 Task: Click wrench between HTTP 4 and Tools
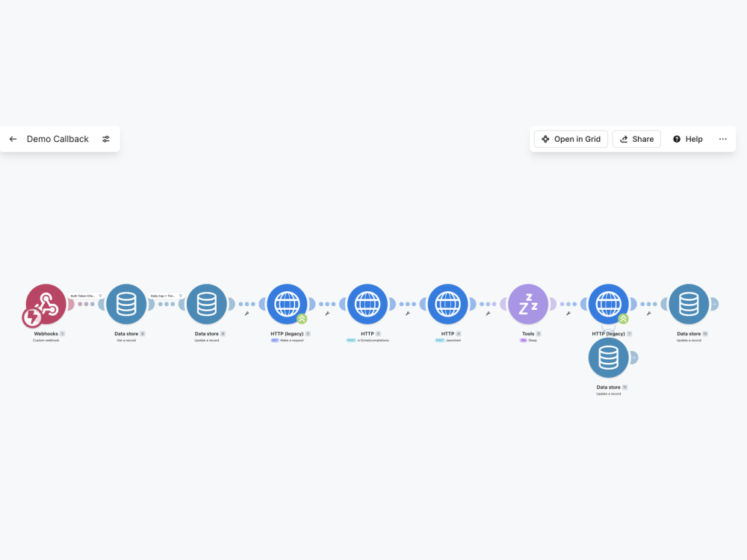pos(488,314)
